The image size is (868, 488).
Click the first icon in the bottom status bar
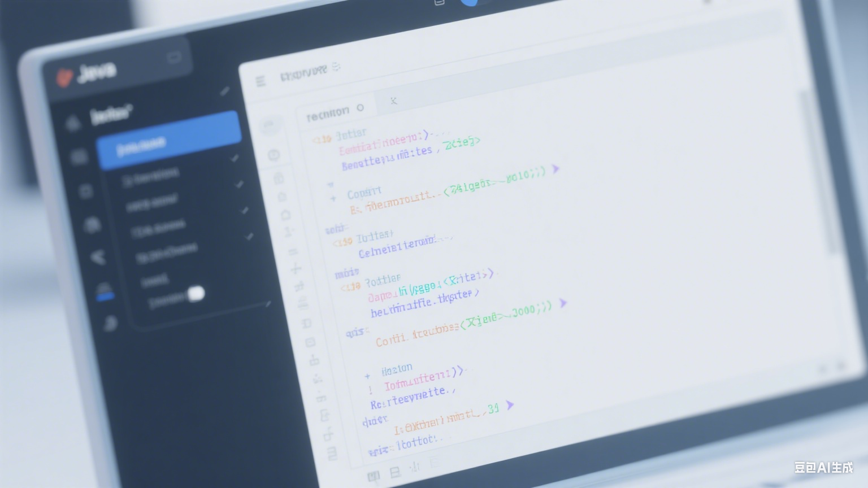pos(373,476)
